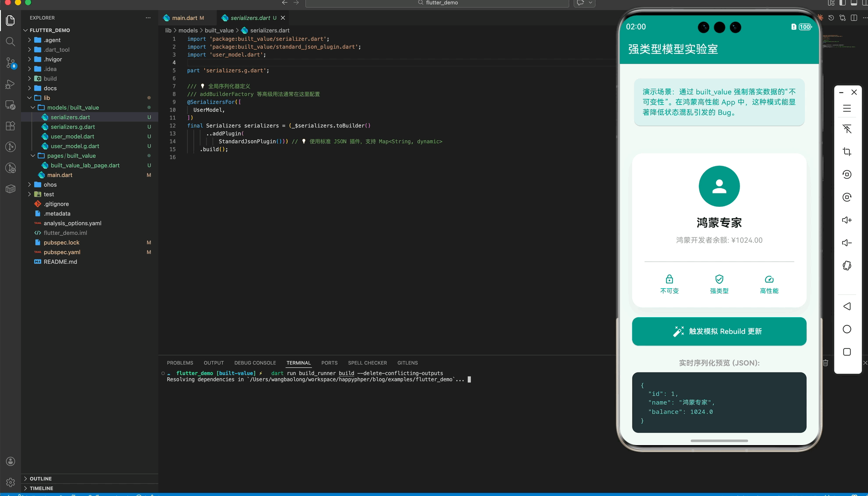Open the Run and Debug view
Viewport: 868px width, 496px height.
[x=11, y=84]
